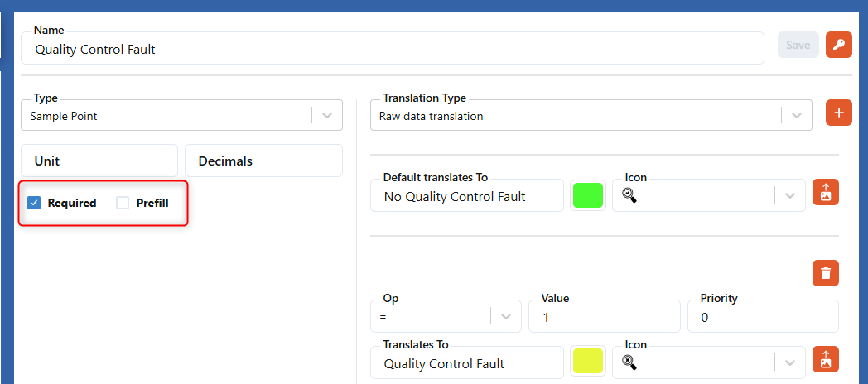
Task: Expand the default translation Icon dropdown arrow
Action: point(789,196)
